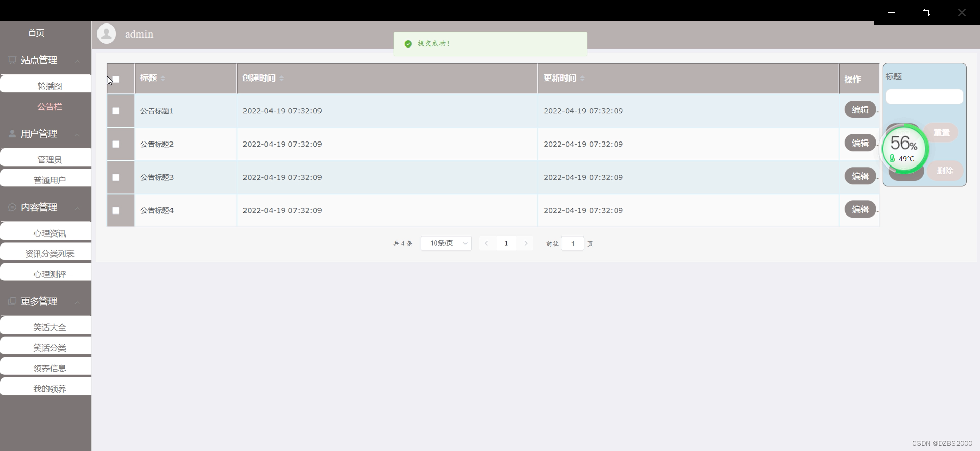Open 普通用户 menu item
This screenshot has width=980, height=451.
tap(46, 178)
